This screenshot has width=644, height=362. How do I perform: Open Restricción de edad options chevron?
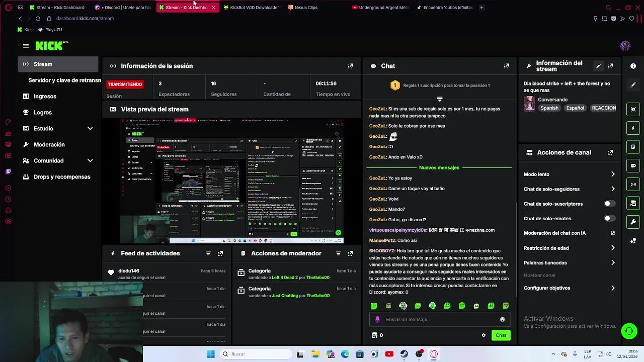coord(613,248)
